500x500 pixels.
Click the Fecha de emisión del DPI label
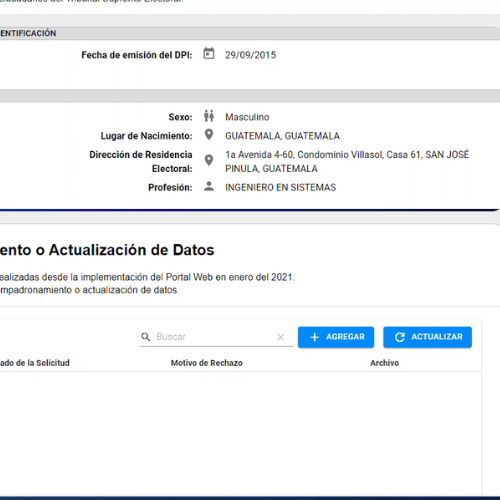tap(137, 55)
